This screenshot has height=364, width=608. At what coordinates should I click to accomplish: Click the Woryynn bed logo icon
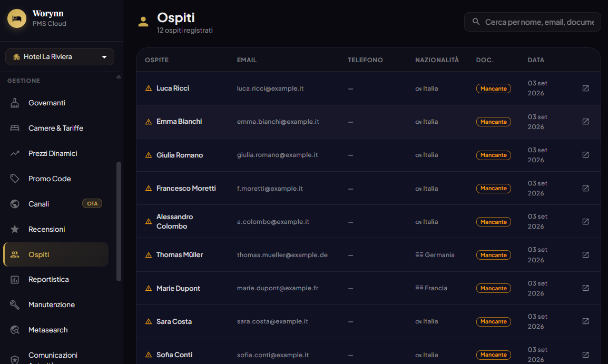17,18
